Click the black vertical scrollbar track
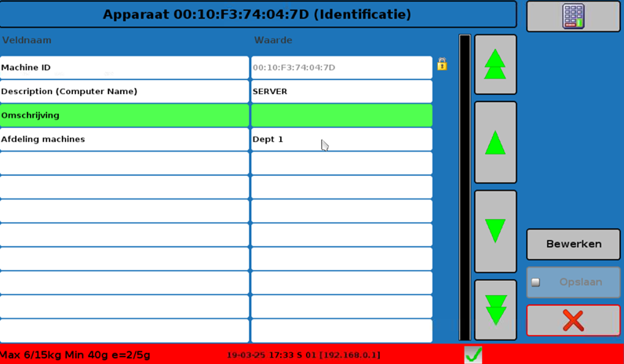The width and height of the screenshot is (624, 364). (x=465, y=188)
